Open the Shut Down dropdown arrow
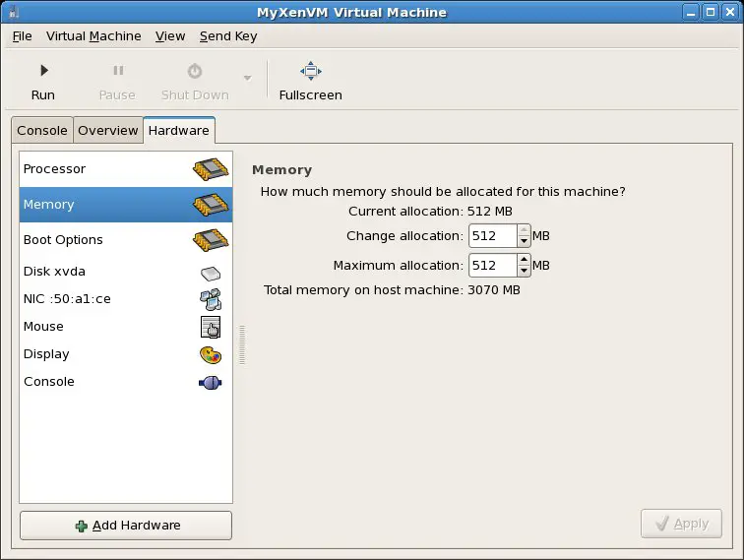This screenshot has height=560, width=744. click(x=247, y=78)
